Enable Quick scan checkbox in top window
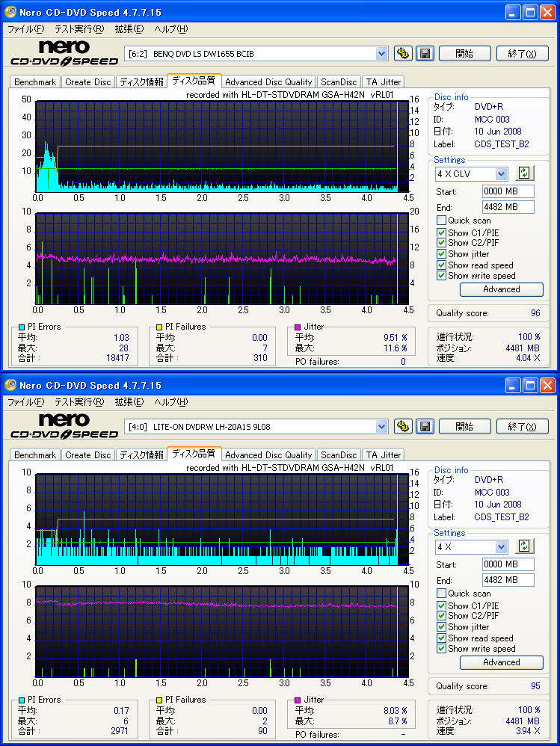This screenshot has height=746, width=560. (441, 221)
